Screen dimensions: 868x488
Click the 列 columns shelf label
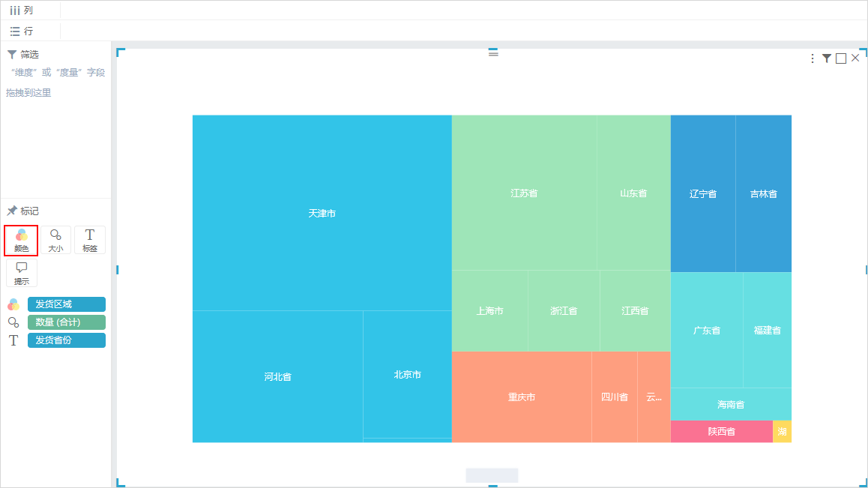[22, 10]
